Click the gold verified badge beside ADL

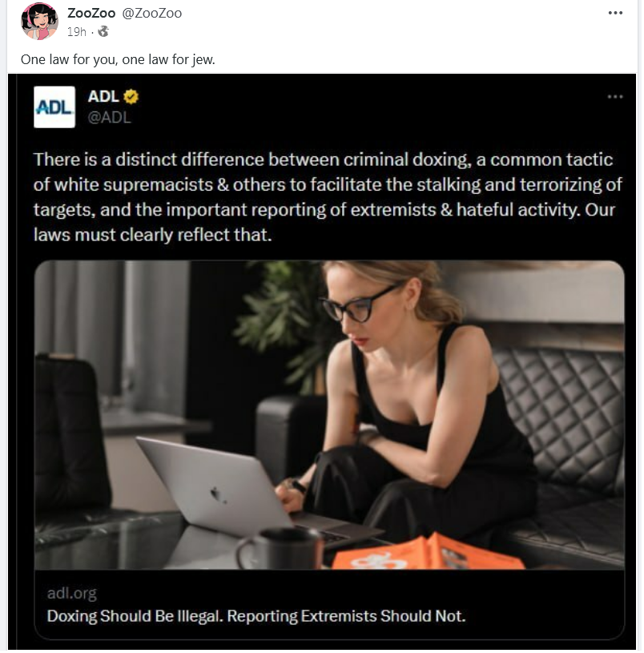tap(131, 97)
